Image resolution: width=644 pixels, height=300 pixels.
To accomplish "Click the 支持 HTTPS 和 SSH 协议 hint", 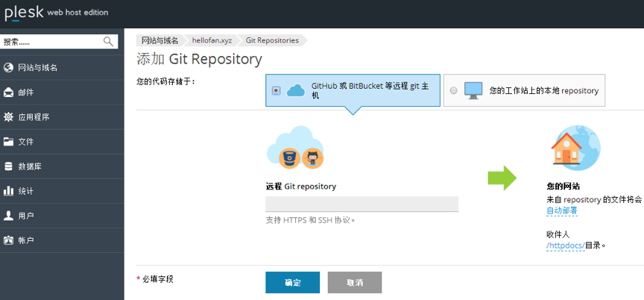I will tap(311, 220).
